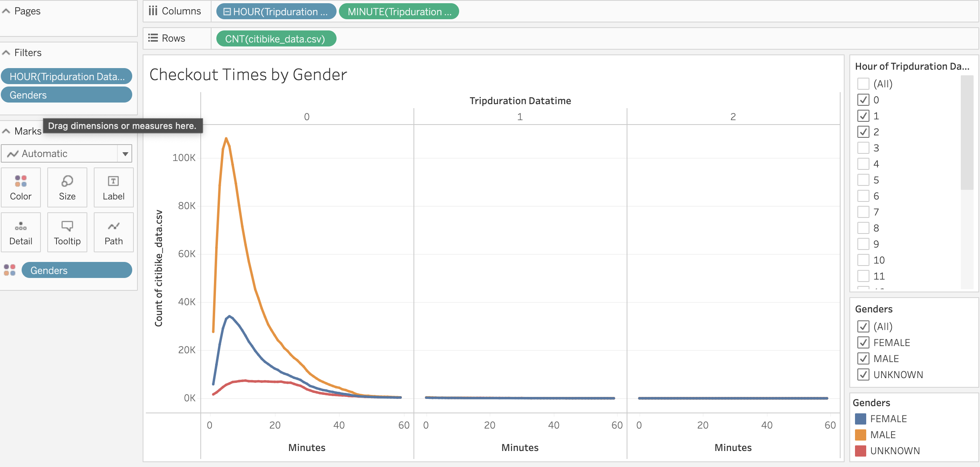Select the Color mark icon
This screenshot has height=467, width=980.
pyautogui.click(x=20, y=187)
